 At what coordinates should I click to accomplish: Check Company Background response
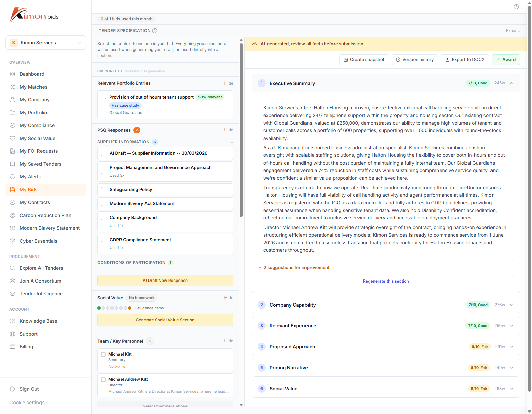coord(104,222)
